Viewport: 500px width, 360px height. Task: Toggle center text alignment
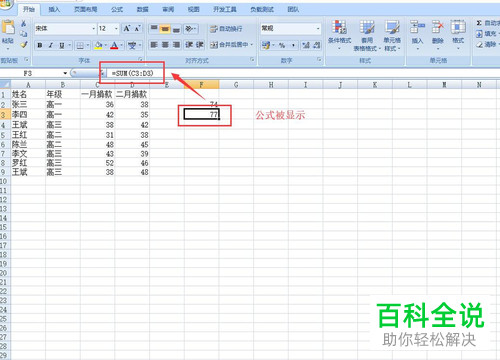point(165,45)
